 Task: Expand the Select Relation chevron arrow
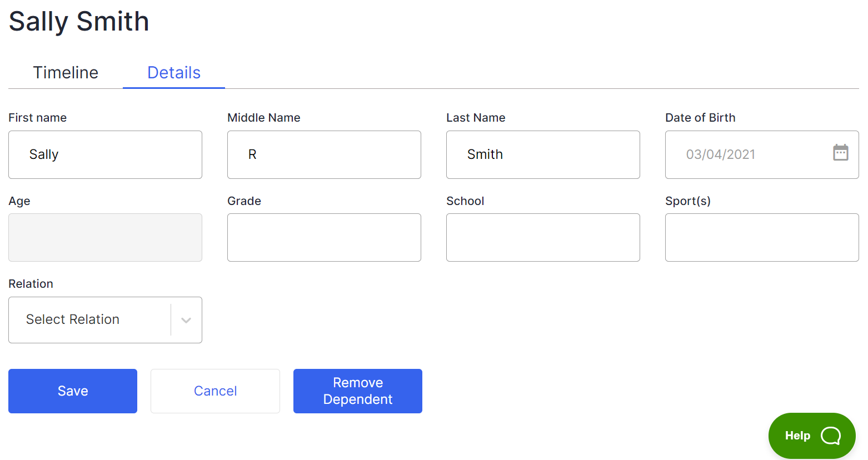pyautogui.click(x=186, y=320)
